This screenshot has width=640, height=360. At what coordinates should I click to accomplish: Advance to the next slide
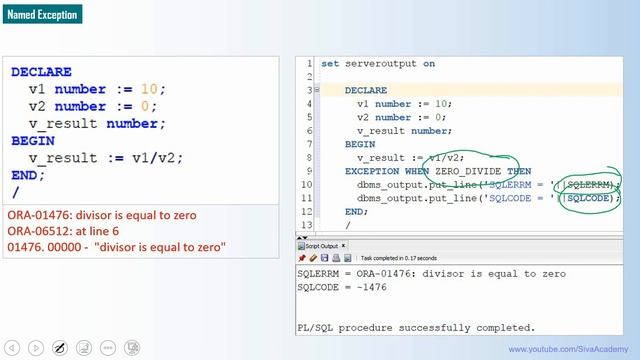pyautogui.click(x=36, y=348)
